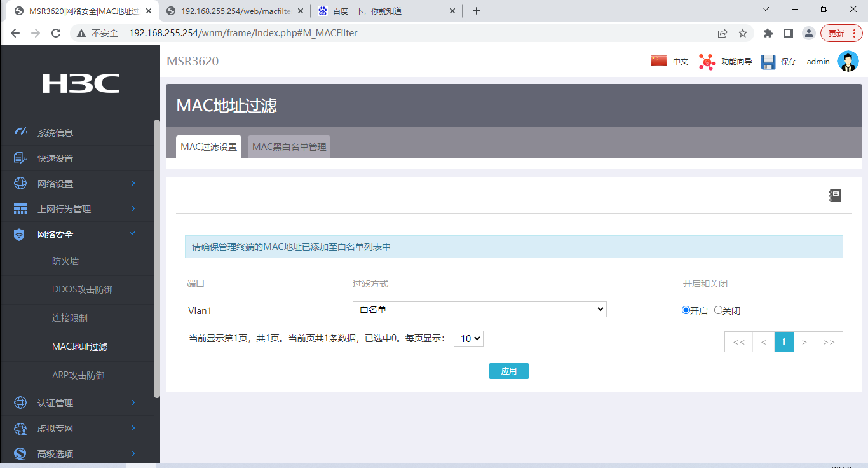Open the ARP攻击防御 menu item
Image resolution: width=868 pixels, height=468 pixels.
[x=78, y=375]
